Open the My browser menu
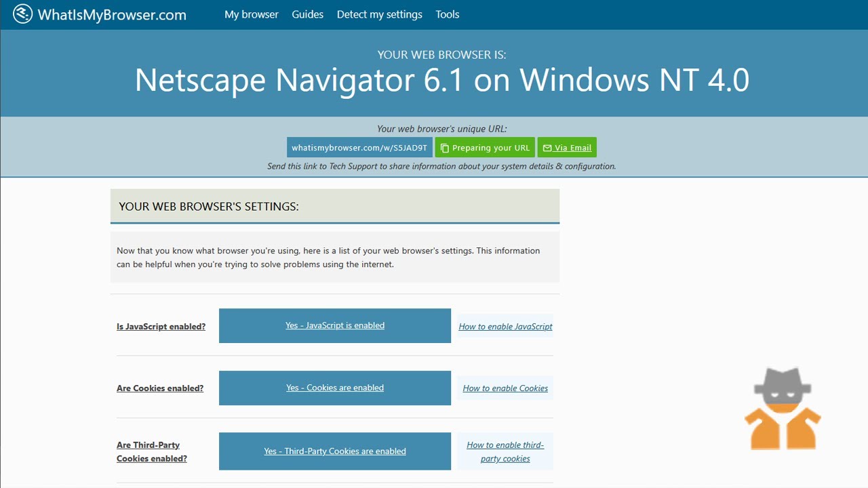The image size is (868, 488). 252,14
